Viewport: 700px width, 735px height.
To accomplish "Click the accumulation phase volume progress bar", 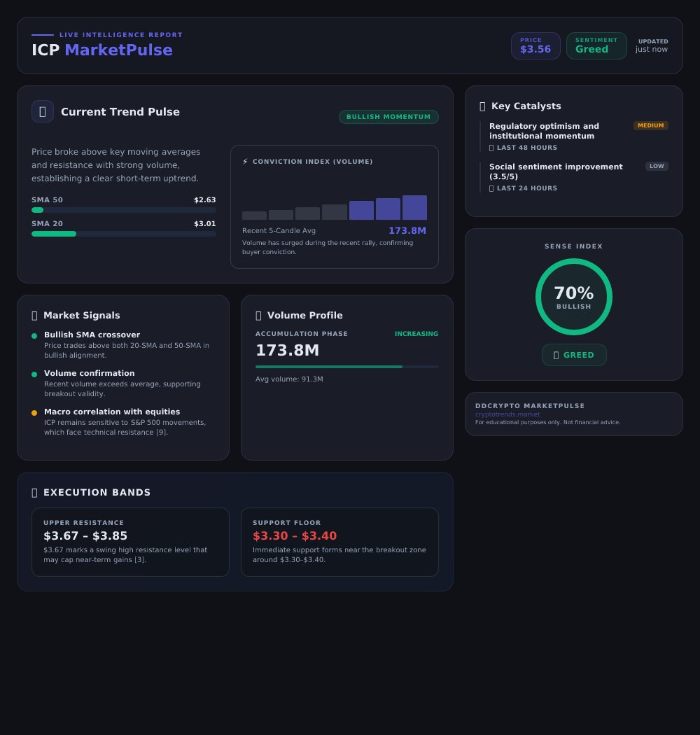I will (x=347, y=367).
